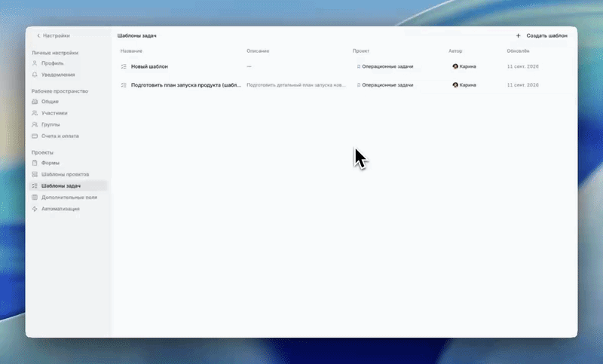The height and width of the screenshot is (364, 603).
Task: Click the date in Новый шаблон row
Action: 522,66
